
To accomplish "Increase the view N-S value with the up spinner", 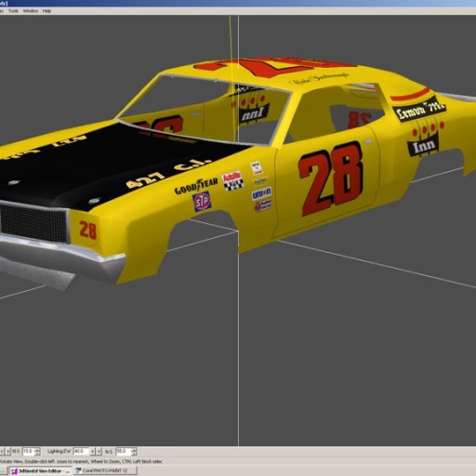I will (x=37, y=450).
